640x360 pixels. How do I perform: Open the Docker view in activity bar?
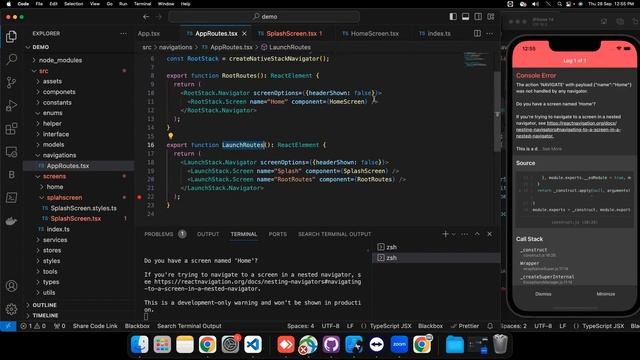pyautogui.click(x=11, y=221)
